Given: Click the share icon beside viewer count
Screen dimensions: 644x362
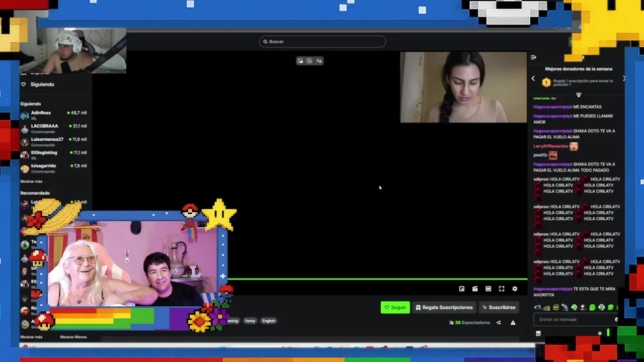Looking at the screenshot, I should pos(499,323).
